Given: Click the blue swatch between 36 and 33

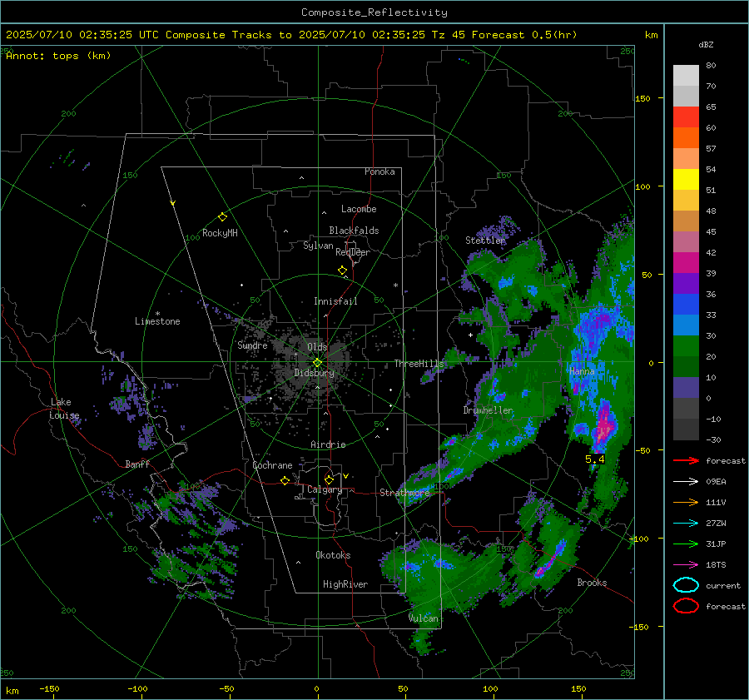Looking at the screenshot, I should 686,304.
